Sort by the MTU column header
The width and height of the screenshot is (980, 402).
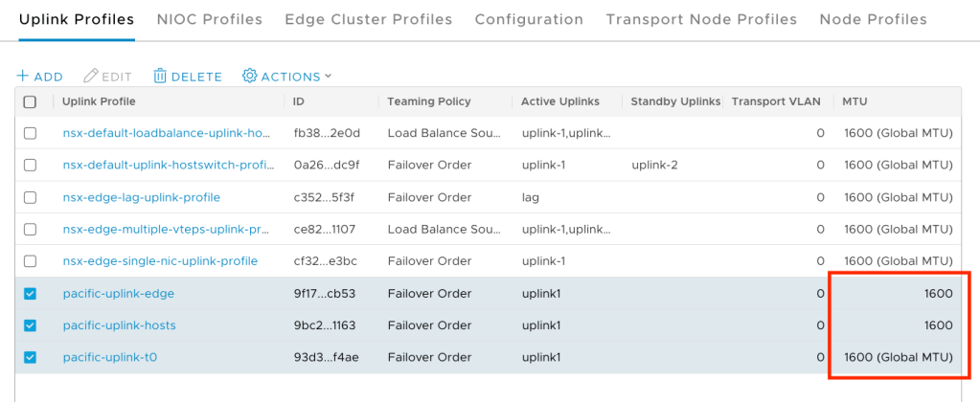tap(855, 101)
